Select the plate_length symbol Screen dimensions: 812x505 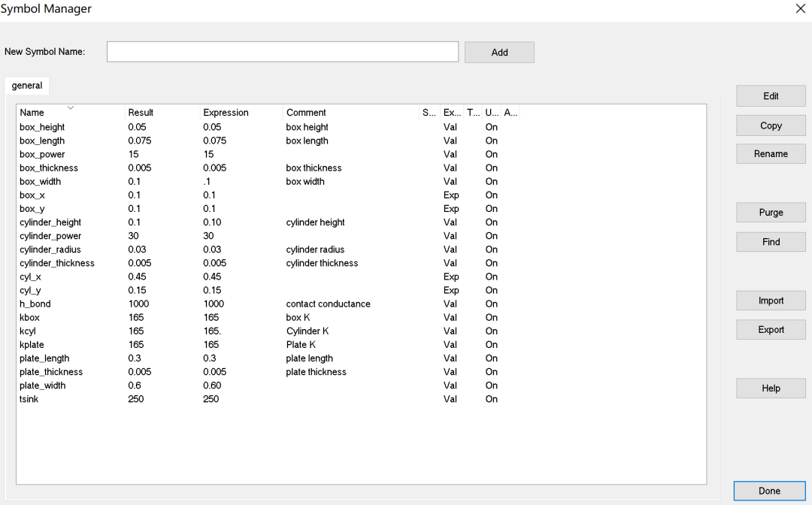click(x=44, y=358)
